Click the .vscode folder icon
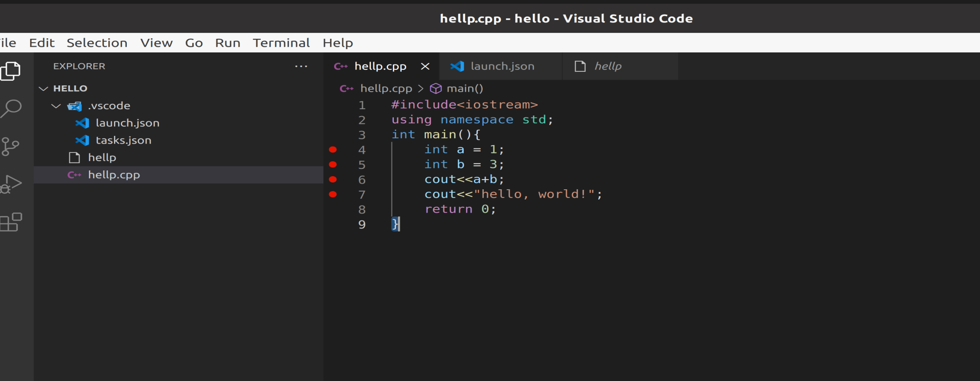 pyautogui.click(x=74, y=106)
